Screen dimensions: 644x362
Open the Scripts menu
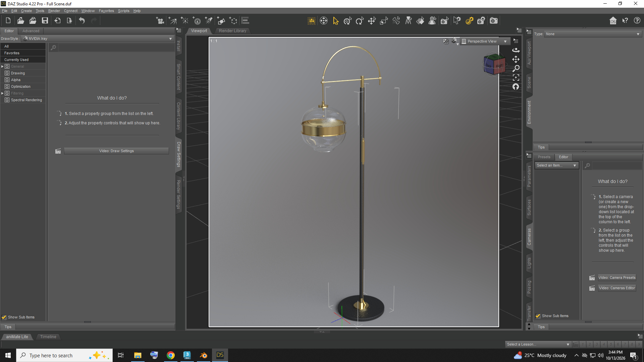(x=123, y=11)
